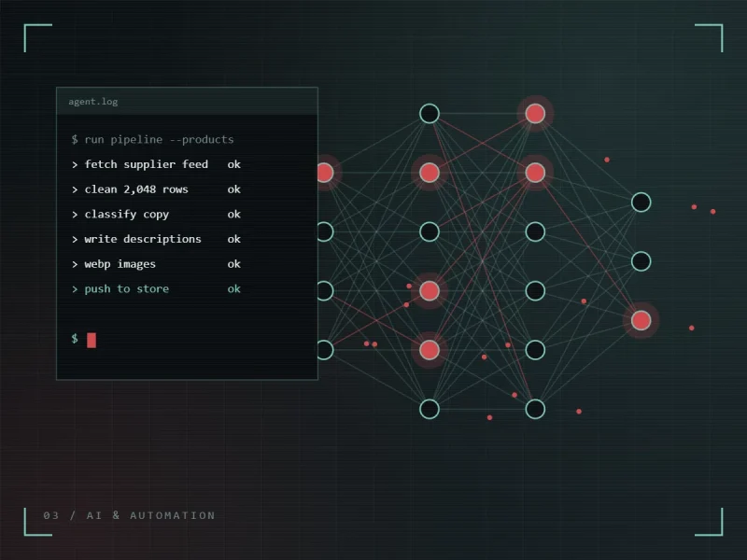Click the red terminal cursor block
The image size is (747, 560).
click(x=92, y=340)
